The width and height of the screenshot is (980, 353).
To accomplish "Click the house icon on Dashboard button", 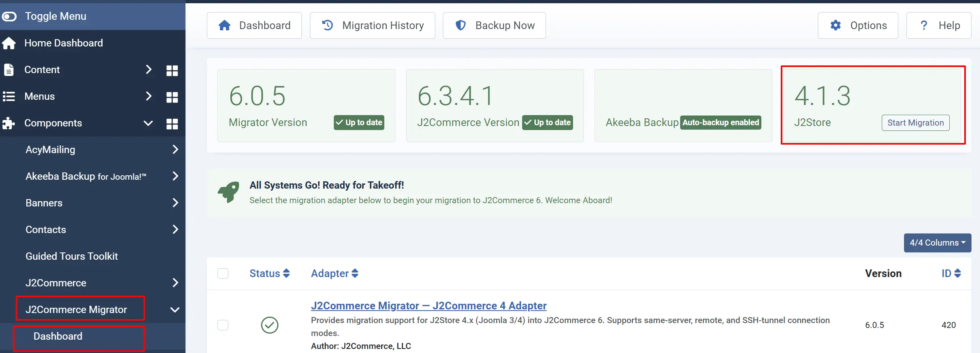I will [225, 25].
